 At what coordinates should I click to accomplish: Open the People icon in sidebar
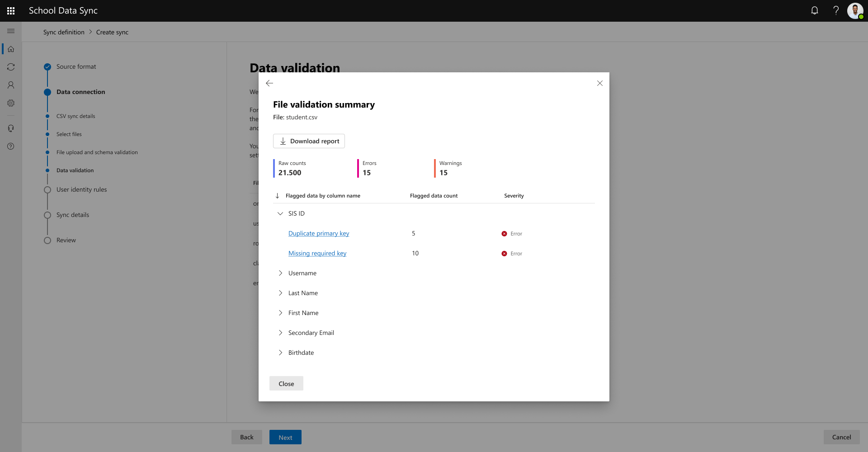[11, 85]
